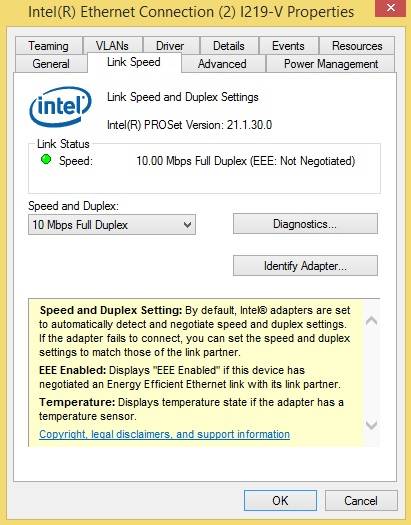Viewport: 411px width, 525px height.
Task: Launch the Diagnostics button
Action: [305, 224]
